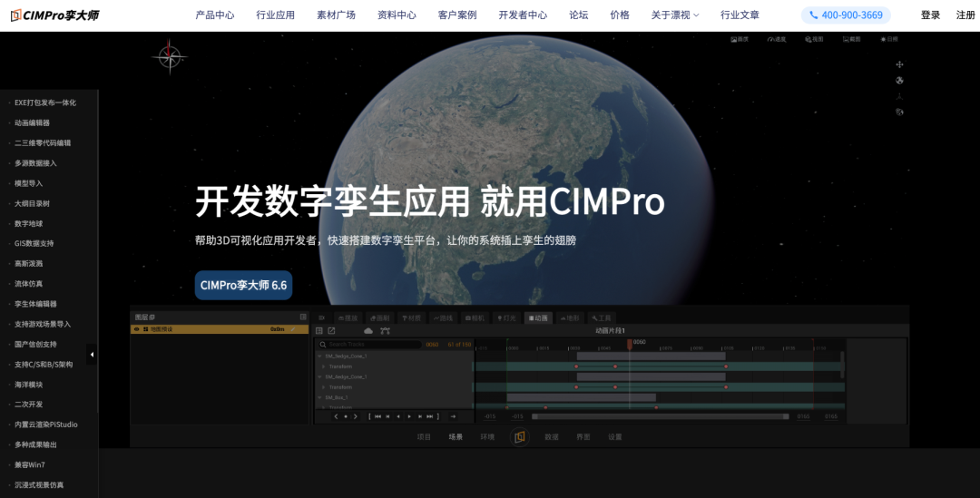
Task: Click the 400-900-3669 phone button
Action: click(847, 15)
